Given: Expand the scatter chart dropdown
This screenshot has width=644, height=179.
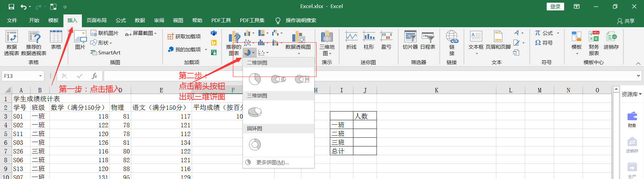Looking at the screenshot, I should pos(267,52).
